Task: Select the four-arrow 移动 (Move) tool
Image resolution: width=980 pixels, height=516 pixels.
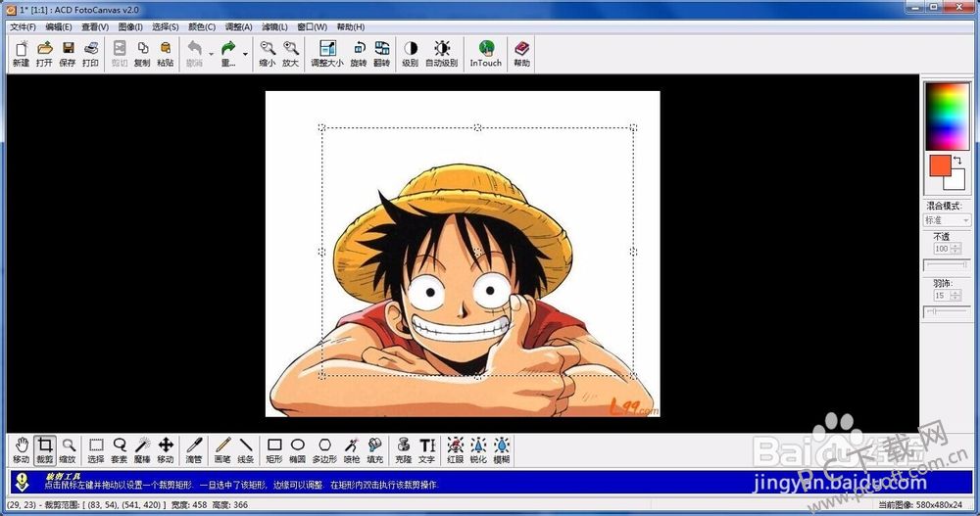Action: 166,449
